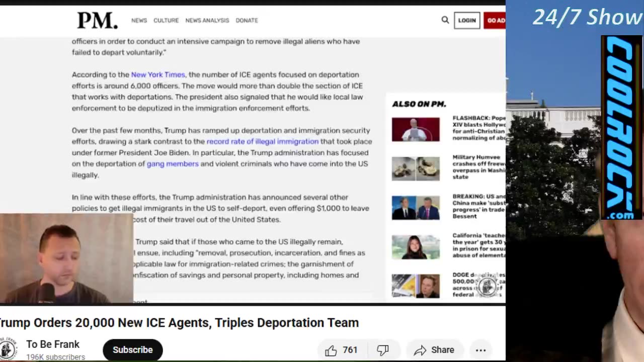The width and height of the screenshot is (644, 362).
Task: Click the LOGIN button
Action: click(x=467, y=21)
